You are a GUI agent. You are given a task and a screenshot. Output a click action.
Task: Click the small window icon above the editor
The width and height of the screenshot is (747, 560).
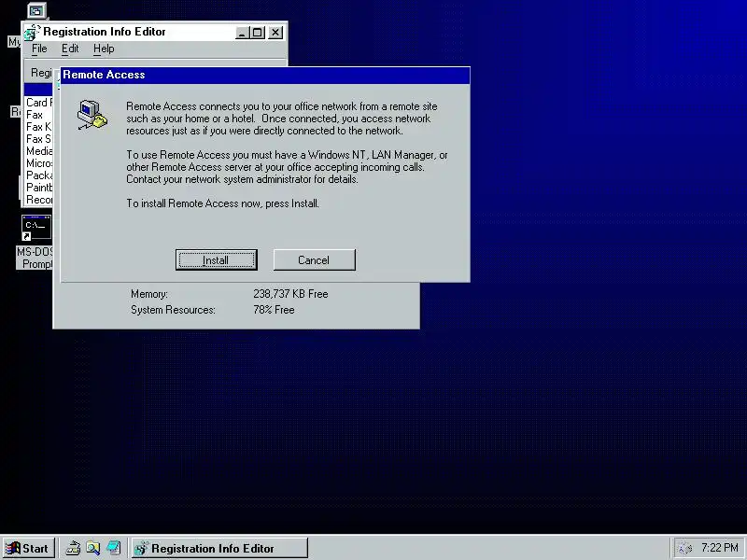36,10
